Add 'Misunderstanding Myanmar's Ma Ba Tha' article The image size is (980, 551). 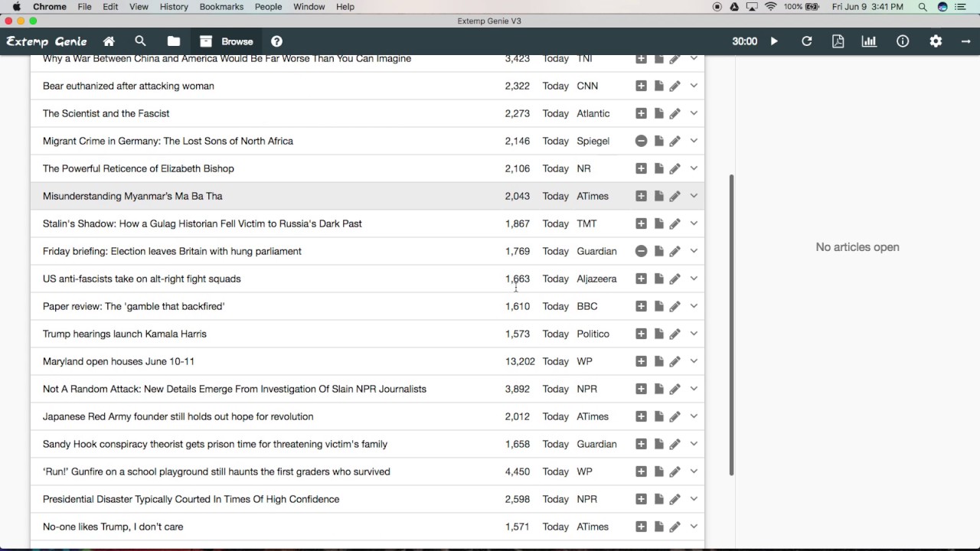(641, 196)
